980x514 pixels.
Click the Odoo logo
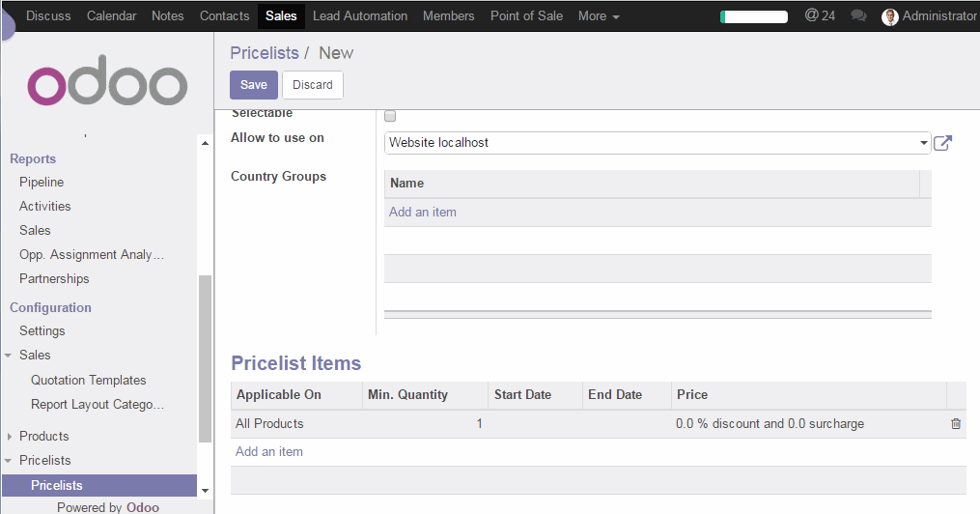pyautogui.click(x=107, y=86)
